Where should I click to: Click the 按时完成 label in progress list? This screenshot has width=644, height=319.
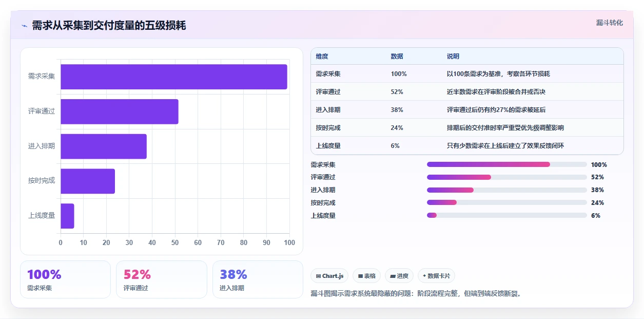point(323,203)
